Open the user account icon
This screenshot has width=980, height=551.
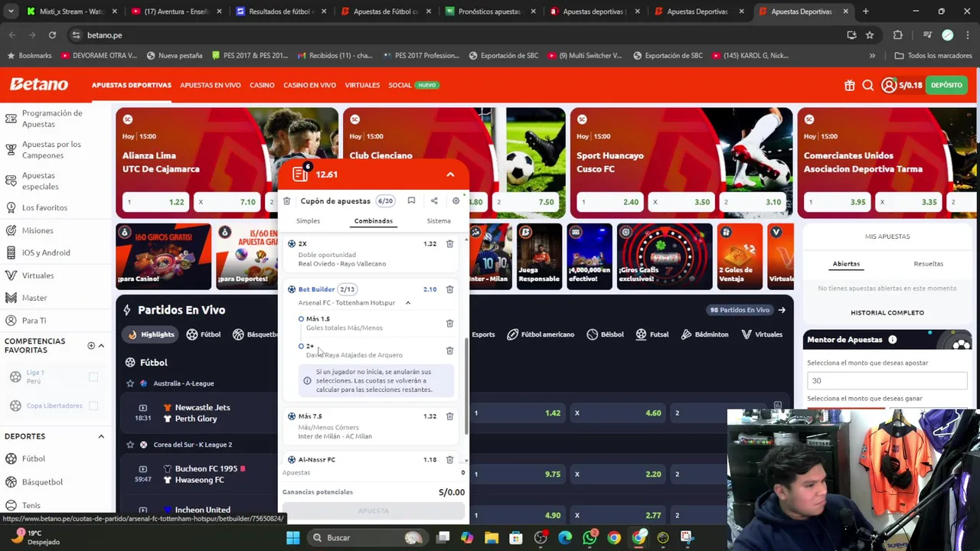[x=888, y=85]
